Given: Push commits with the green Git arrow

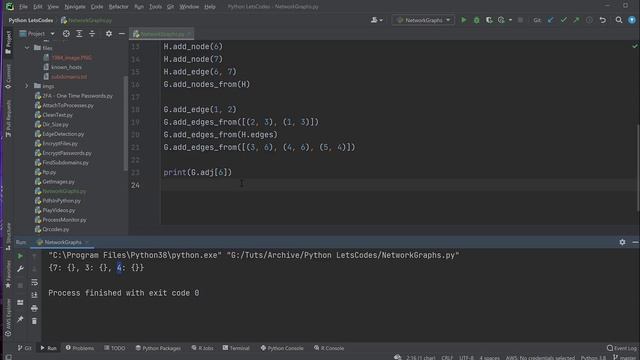Looking at the screenshot, I should (x=576, y=20).
